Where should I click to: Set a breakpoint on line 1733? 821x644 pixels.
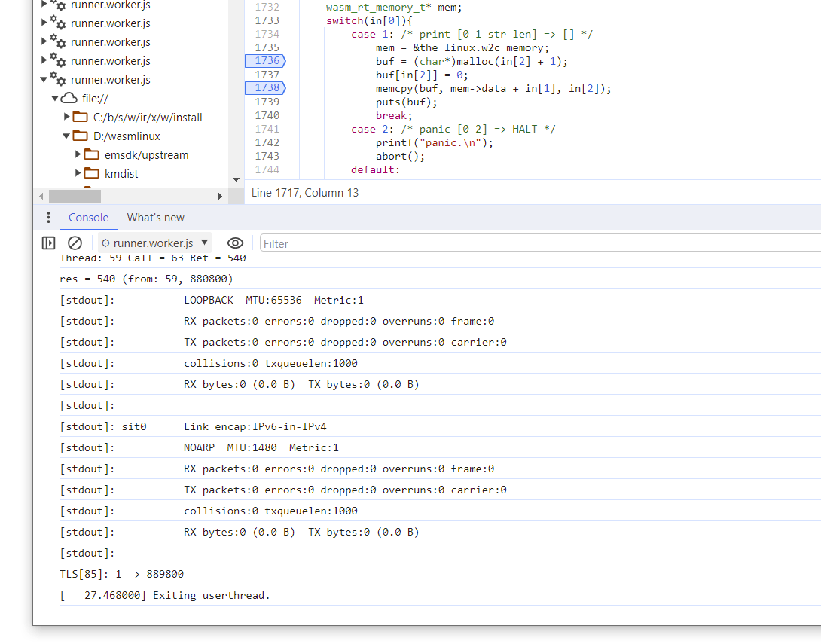[x=267, y=20]
